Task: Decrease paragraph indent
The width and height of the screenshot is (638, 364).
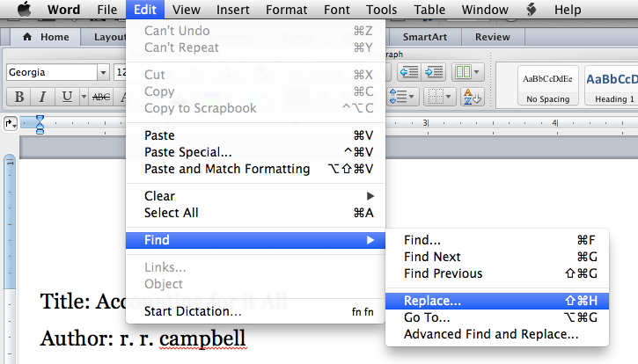Action: tap(409, 72)
